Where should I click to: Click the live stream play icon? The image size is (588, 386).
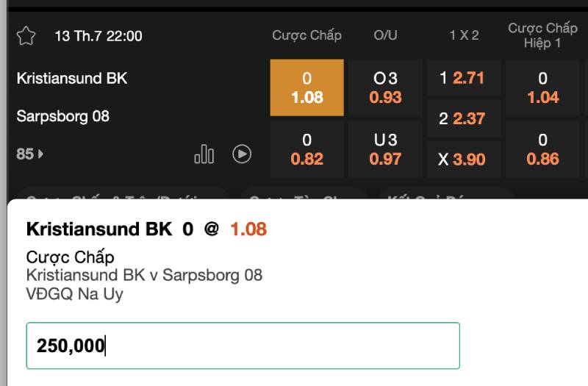[242, 154]
